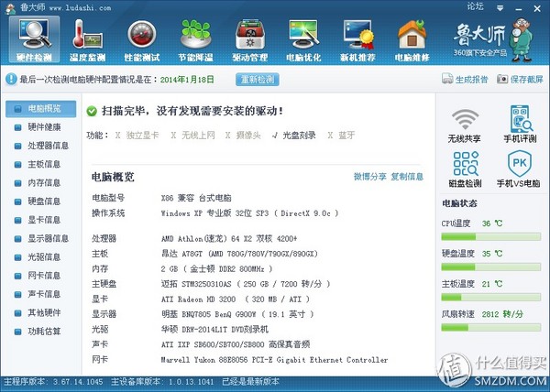550x392 pixels.
Task: Click the CPU温度 progress bar
Action: point(490,237)
